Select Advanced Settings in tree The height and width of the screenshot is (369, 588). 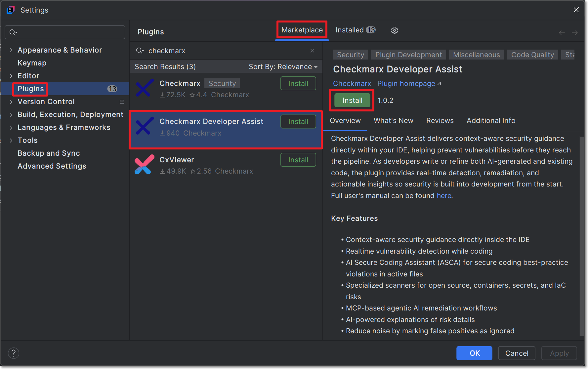(52, 166)
